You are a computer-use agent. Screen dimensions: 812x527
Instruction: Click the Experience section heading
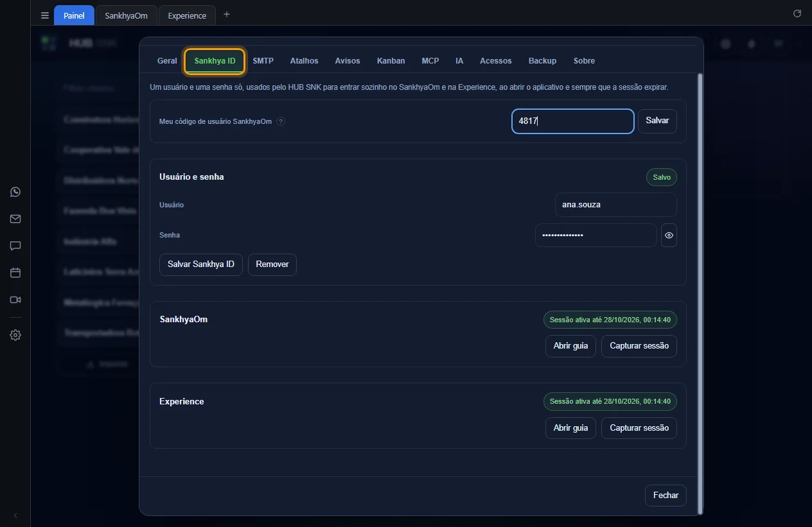[182, 401]
